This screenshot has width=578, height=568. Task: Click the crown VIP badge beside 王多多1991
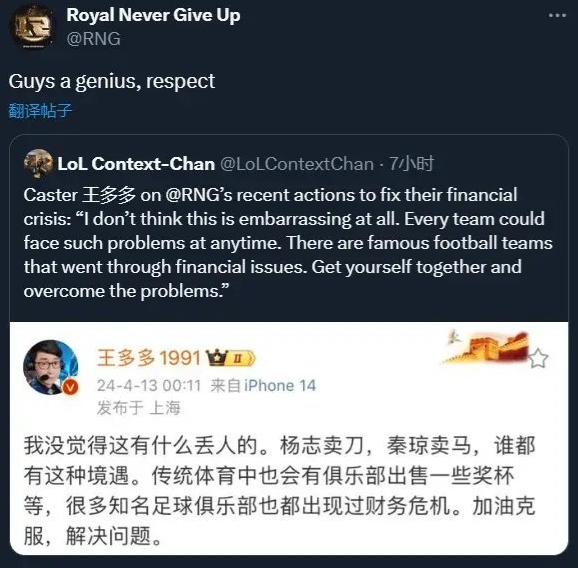pyautogui.click(x=215, y=357)
